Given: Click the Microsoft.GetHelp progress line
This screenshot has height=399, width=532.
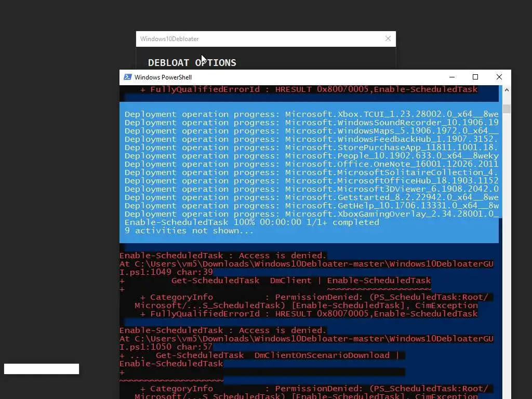Looking at the screenshot, I should (312, 206).
